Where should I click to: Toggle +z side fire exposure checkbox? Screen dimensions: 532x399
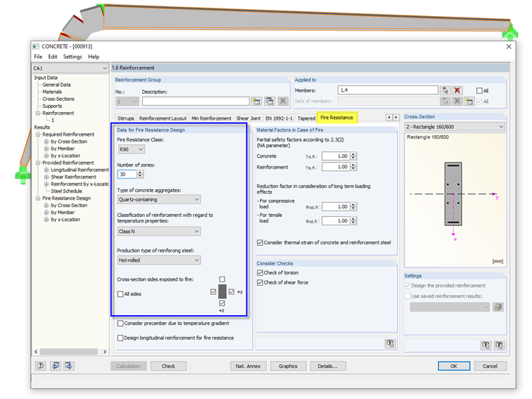point(222,303)
